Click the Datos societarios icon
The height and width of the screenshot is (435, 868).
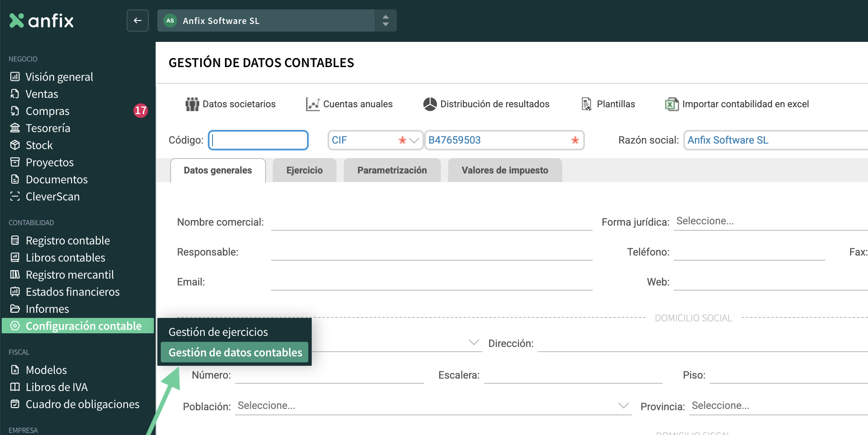click(x=192, y=104)
